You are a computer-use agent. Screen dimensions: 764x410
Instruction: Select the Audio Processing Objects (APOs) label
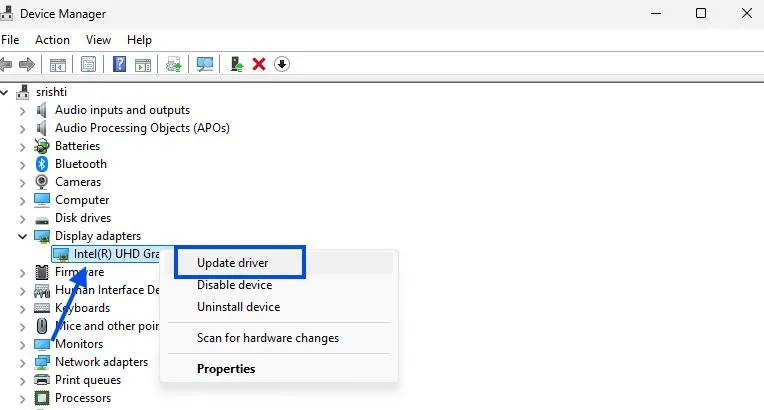click(x=142, y=128)
